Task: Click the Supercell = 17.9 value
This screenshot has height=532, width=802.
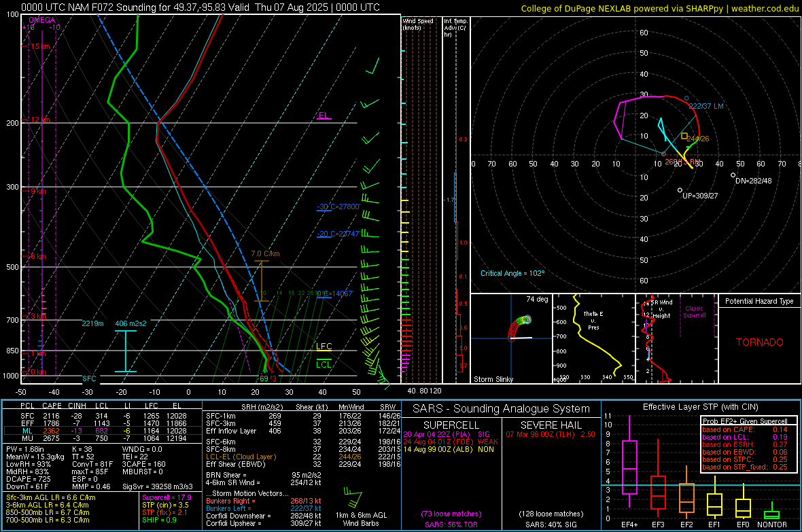Action: (x=167, y=497)
